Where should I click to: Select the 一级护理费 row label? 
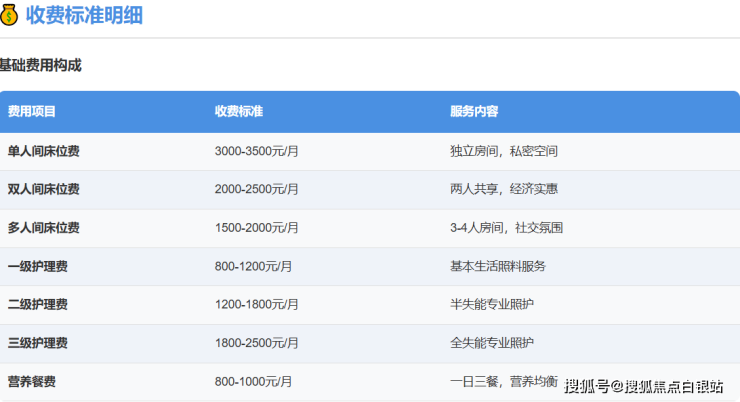coord(37,266)
